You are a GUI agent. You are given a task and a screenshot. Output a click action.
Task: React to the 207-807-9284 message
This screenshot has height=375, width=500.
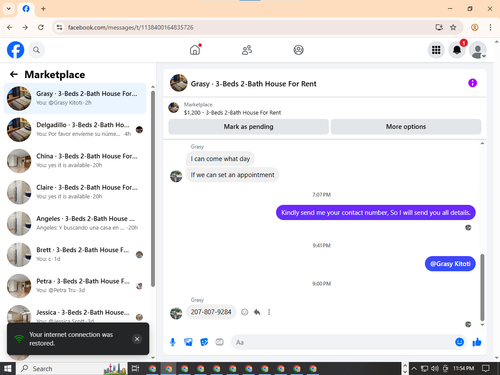245,312
